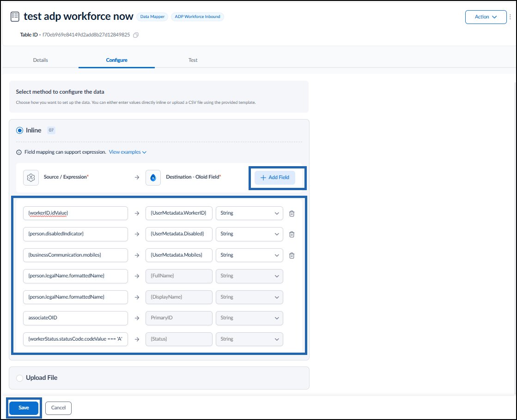Click the Source / Expression gear icon
Screen dimensions: 517x420
click(31, 178)
